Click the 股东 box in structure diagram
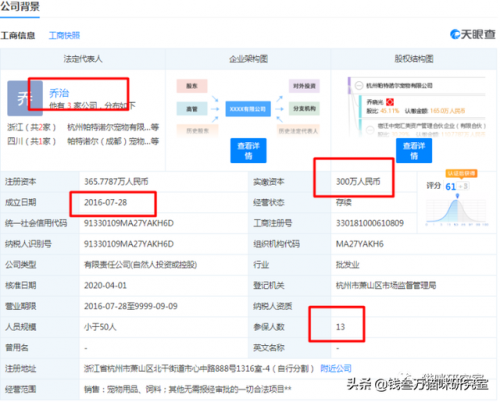 click(x=192, y=86)
